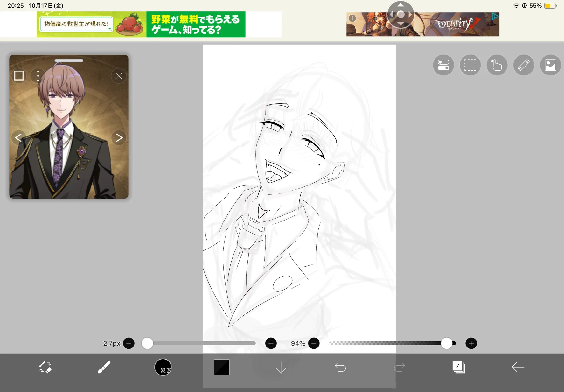Tap the 55% battery percentage text

535,6
